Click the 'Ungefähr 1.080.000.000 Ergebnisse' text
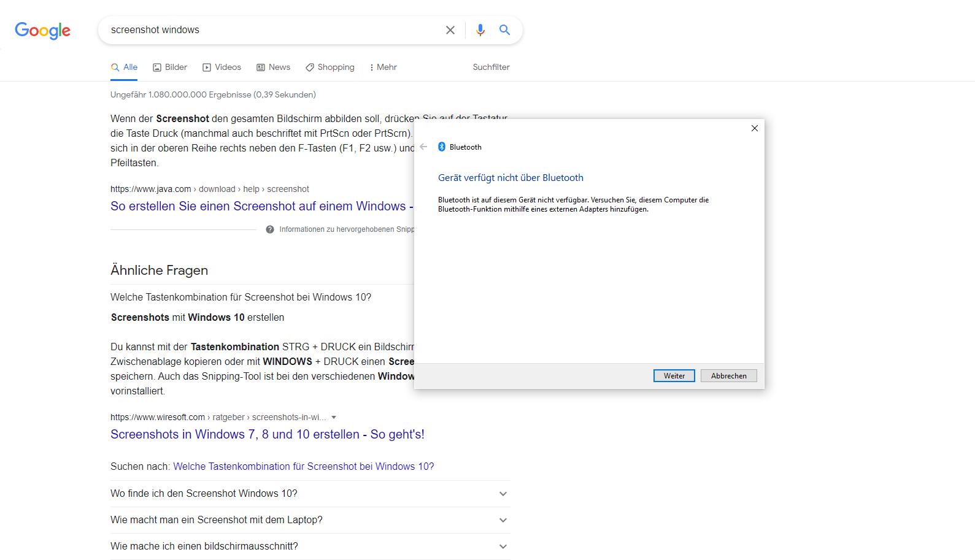The width and height of the screenshot is (975, 560). point(213,94)
